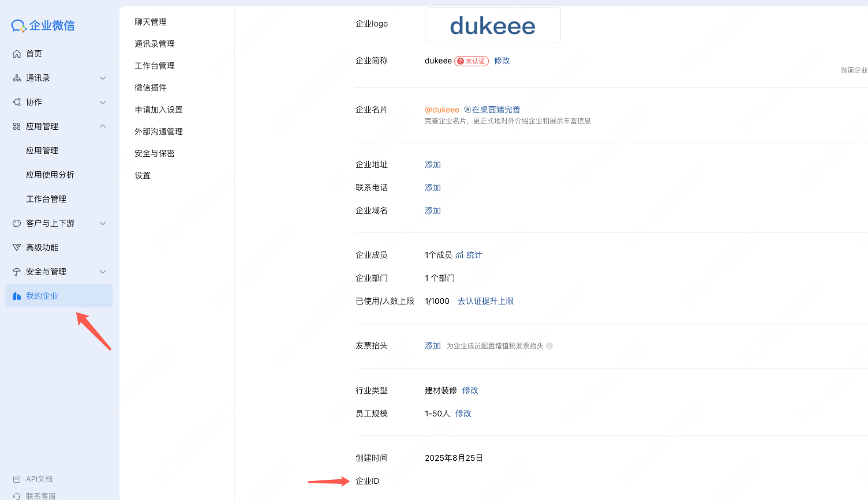This screenshot has height=500, width=868.
Task: Click the 建材装修 industry value
Action: (x=441, y=390)
